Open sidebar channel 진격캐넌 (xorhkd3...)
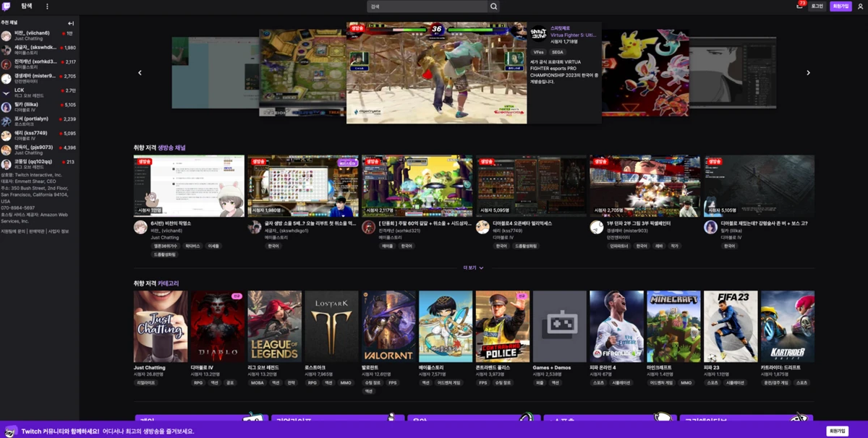This screenshot has height=438, width=868. pos(38,64)
